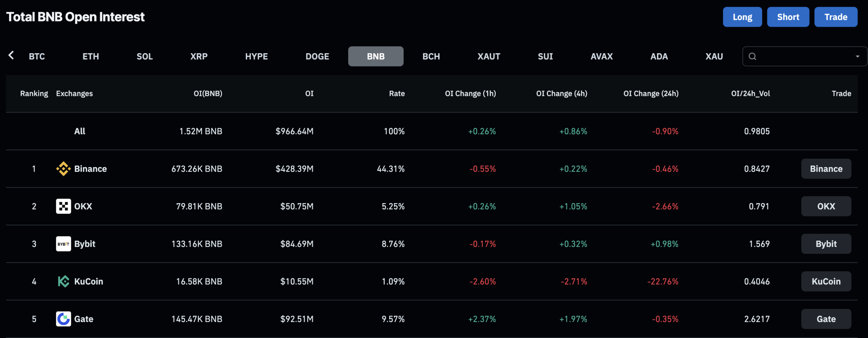868x338 pixels.
Task: Click the OKX exchange name
Action: coord(83,206)
